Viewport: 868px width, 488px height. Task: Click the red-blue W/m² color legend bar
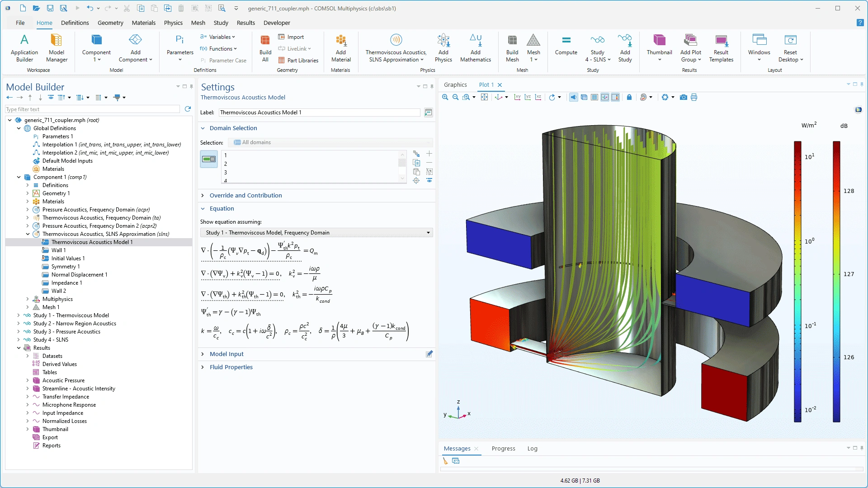pos(797,281)
